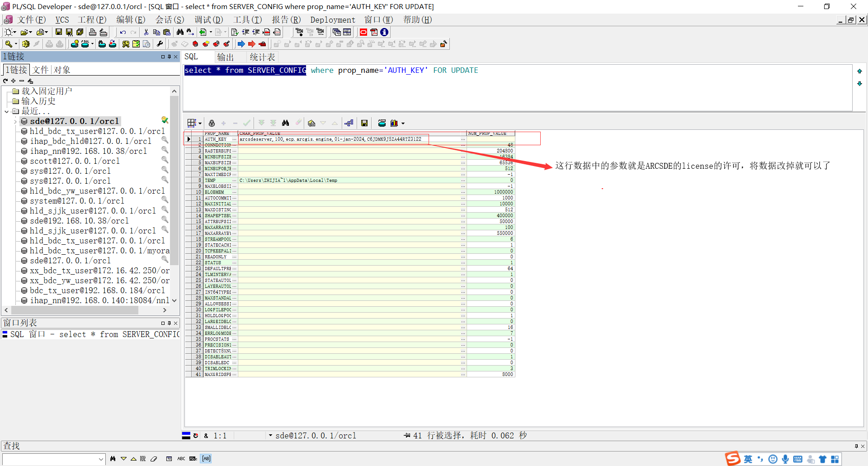Click the microphone icon in IME bar
Screen dimensions: 868x466
[x=785, y=459]
